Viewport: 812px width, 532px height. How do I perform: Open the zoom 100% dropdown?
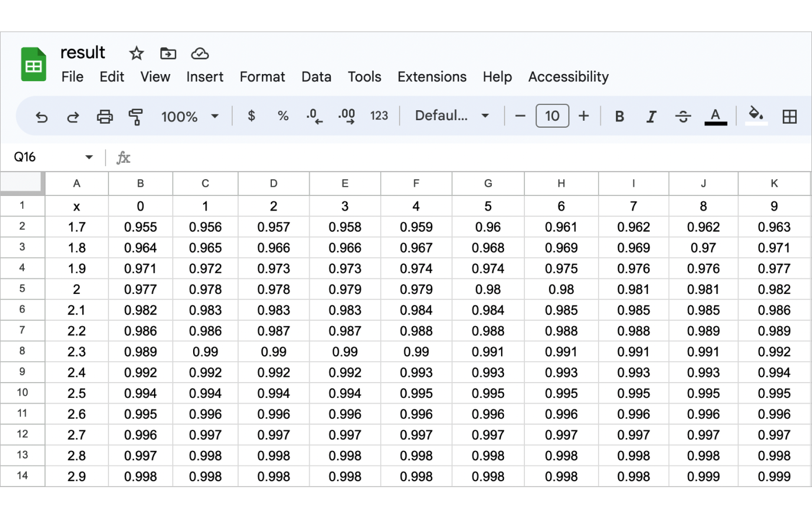click(190, 117)
